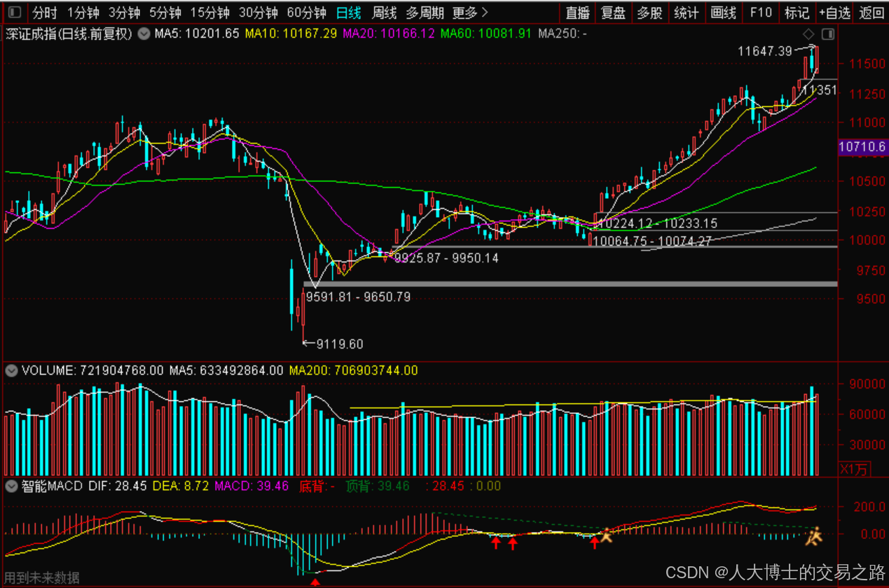
Task: Switch to the 15分钟 period tab
Action: click(209, 13)
